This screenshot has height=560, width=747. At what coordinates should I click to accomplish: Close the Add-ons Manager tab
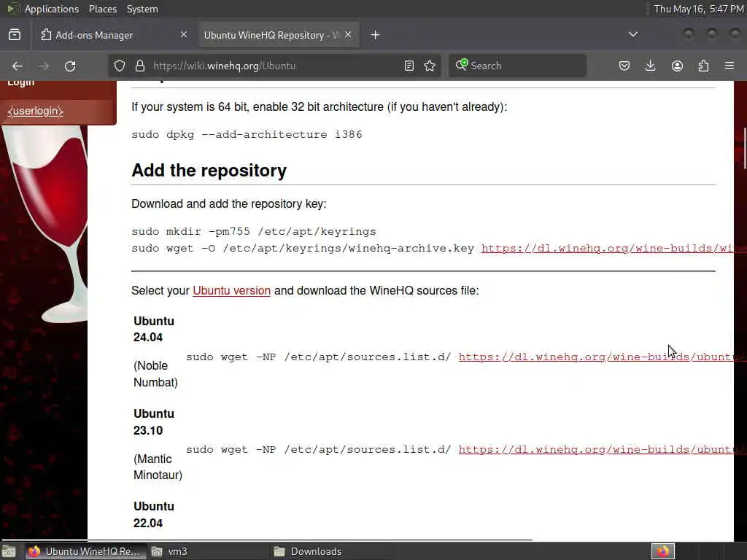point(183,34)
